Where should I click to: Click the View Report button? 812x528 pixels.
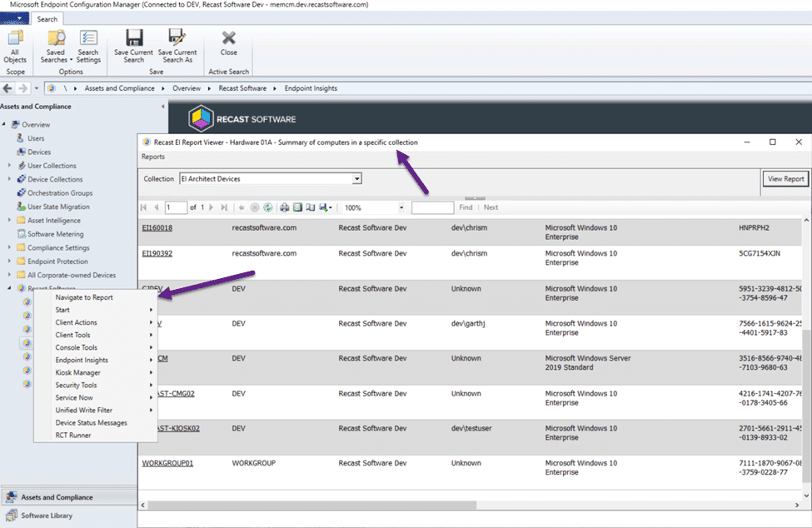tap(783, 178)
